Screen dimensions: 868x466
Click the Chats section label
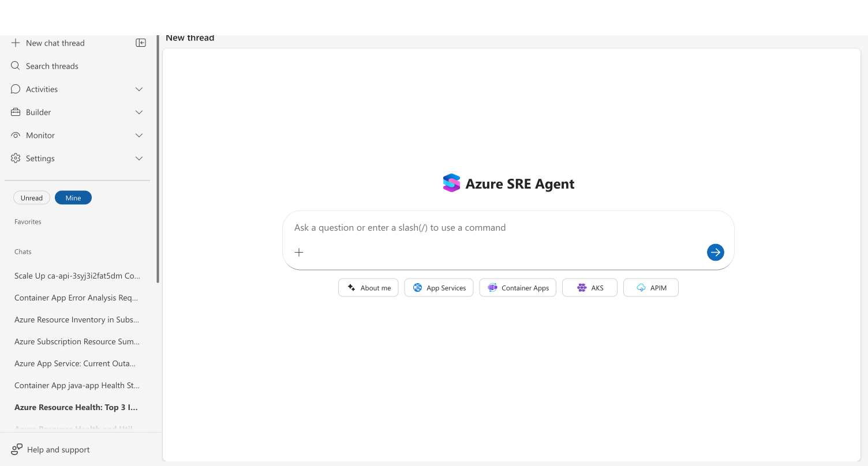tap(23, 251)
